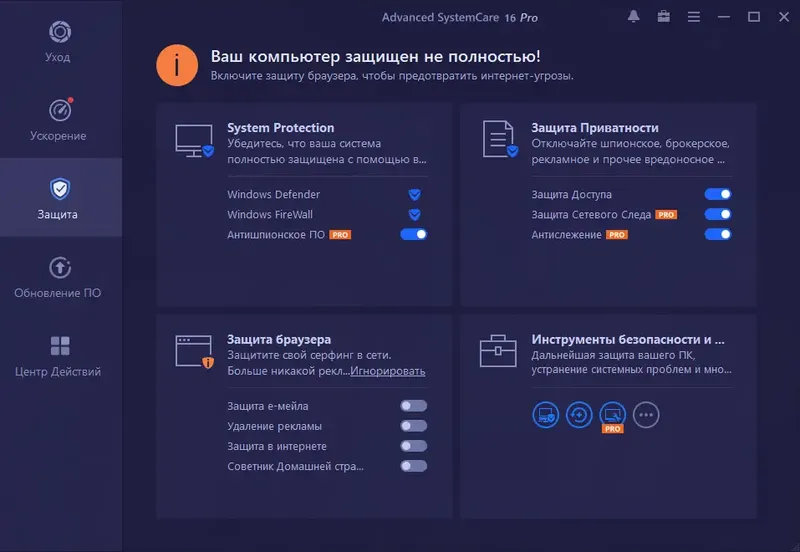Screen dimensions: 800x552
Task: Click PRO badge beside Защита Сетевого Следа
Action: pos(666,215)
